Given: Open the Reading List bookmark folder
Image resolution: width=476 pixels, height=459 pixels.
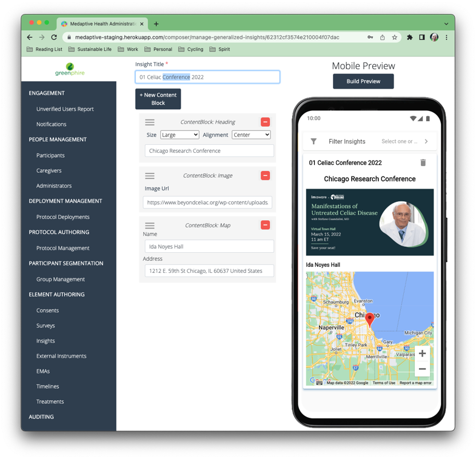Looking at the screenshot, I should point(44,49).
